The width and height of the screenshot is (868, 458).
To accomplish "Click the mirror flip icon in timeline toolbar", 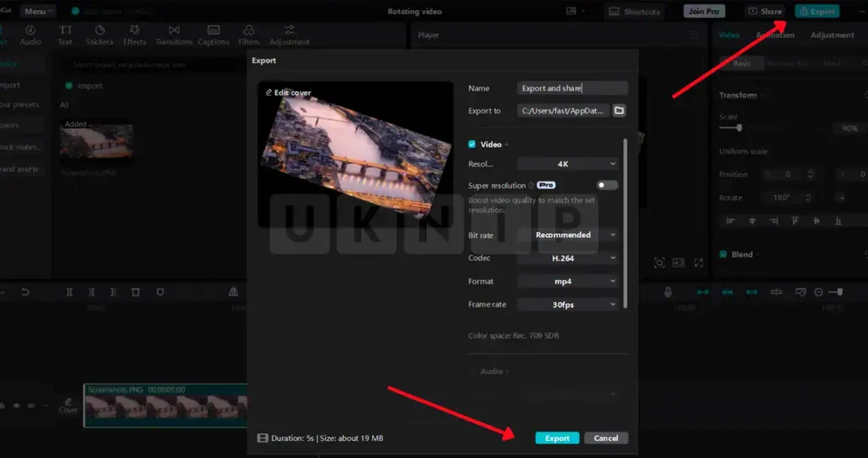I will [x=233, y=292].
